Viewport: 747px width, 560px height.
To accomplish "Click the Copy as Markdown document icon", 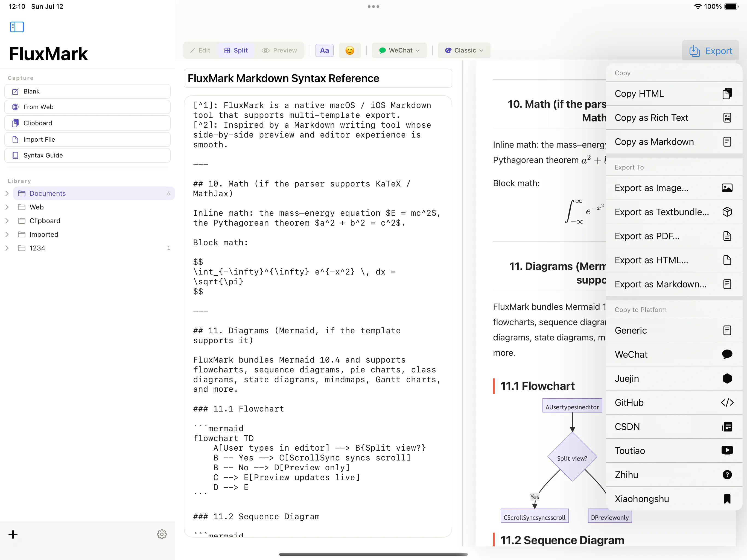I will pos(727,142).
